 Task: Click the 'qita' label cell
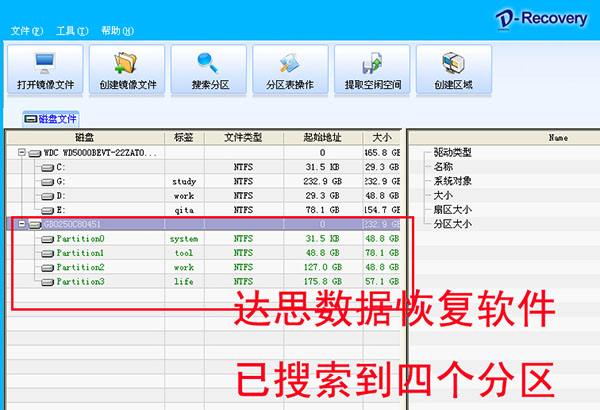tap(184, 210)
